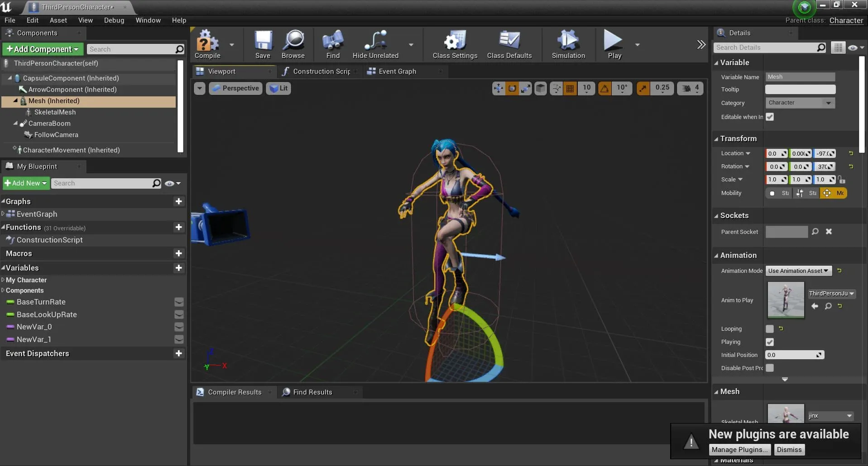The image size is (868, 466).
Task: Click the Anim to Play thumbnail
Action: pyautogui.click(x=786, y=300)
